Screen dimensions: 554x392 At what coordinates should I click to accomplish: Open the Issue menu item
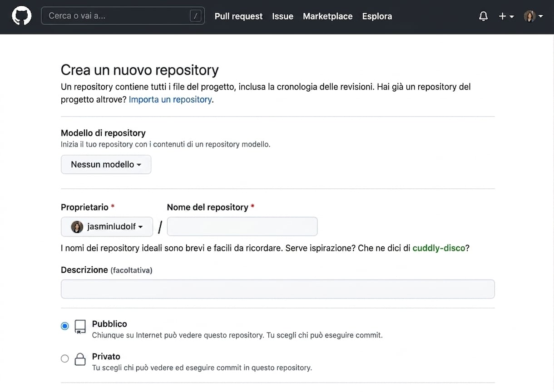pos(282,16)
